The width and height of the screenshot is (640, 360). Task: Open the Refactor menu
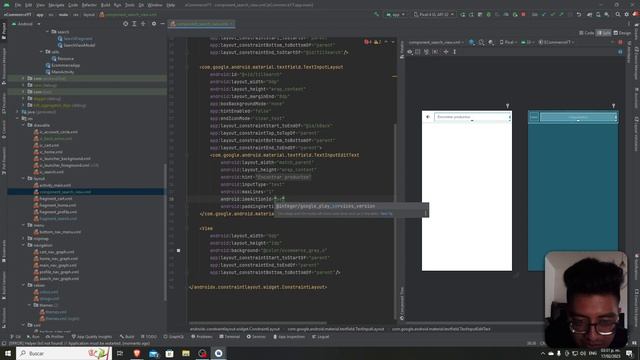click(89, 5)
